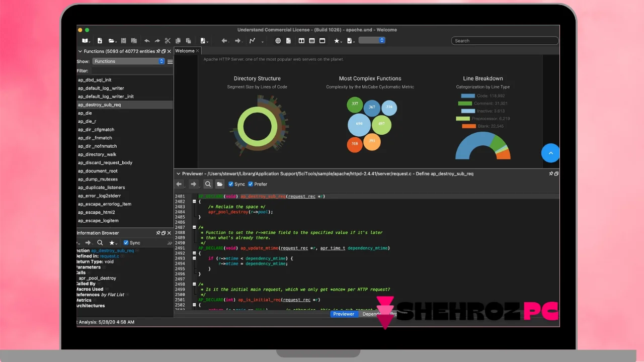
Task: Select ap_destroy_sub_req in functions list
Action: click(x=125, y=105)
